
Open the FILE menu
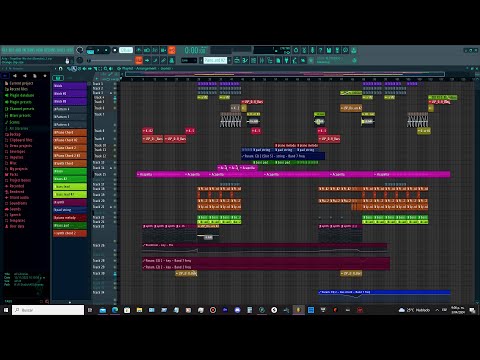5,50
